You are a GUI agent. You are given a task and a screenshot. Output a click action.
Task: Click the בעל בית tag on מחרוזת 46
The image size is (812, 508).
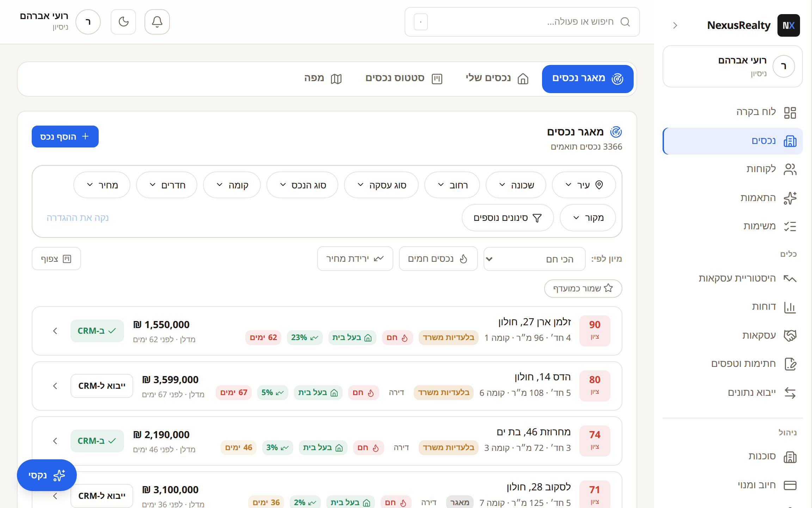pyautogui.click(x=323, y=448)
